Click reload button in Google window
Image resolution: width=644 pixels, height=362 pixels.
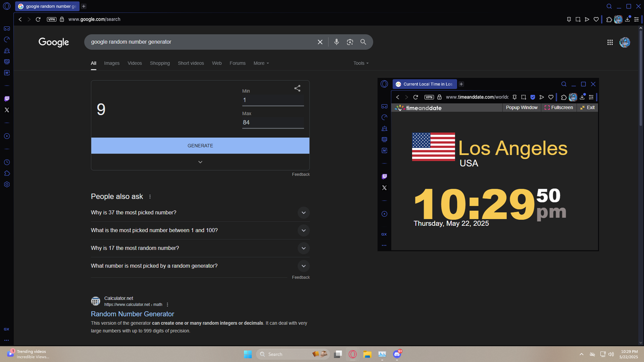click(38, 19)
